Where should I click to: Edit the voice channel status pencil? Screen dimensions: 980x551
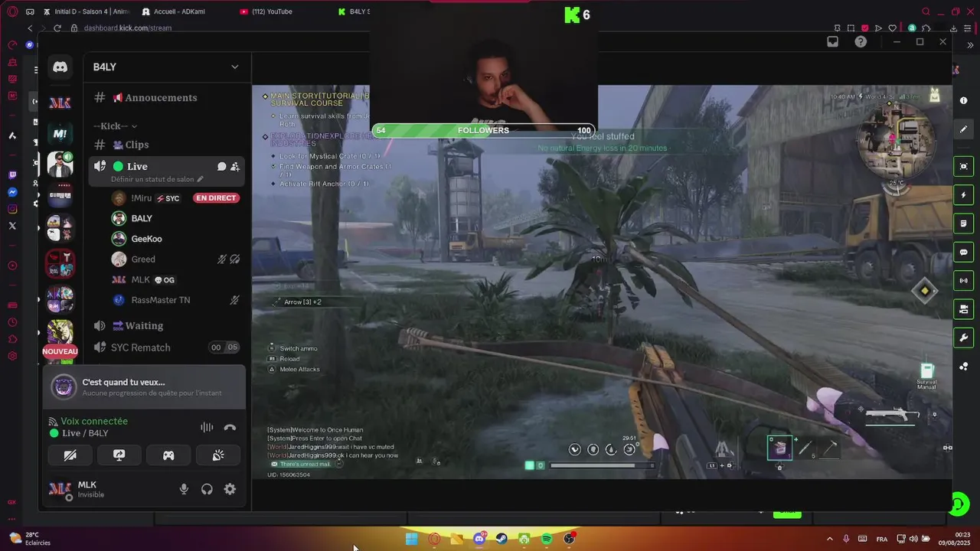click(201, 179)
